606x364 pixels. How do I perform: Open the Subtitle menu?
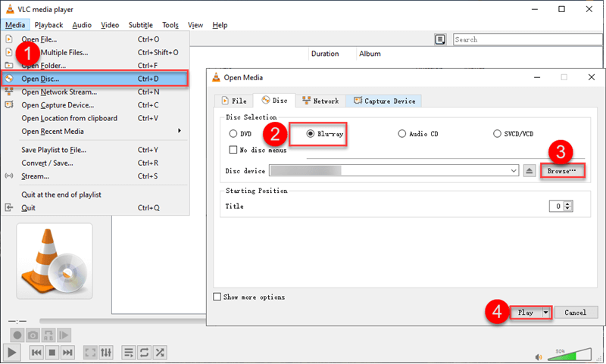[x=141, y=25]
